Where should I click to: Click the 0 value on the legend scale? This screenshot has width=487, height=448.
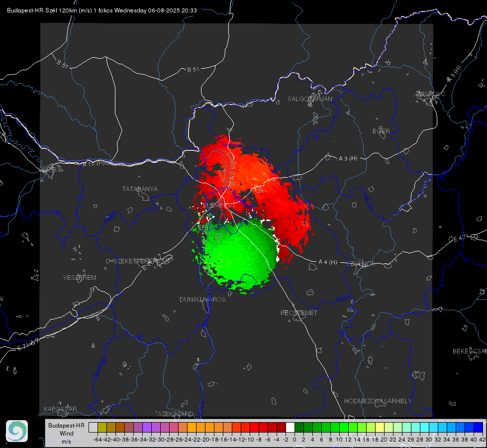coord(294,440)
